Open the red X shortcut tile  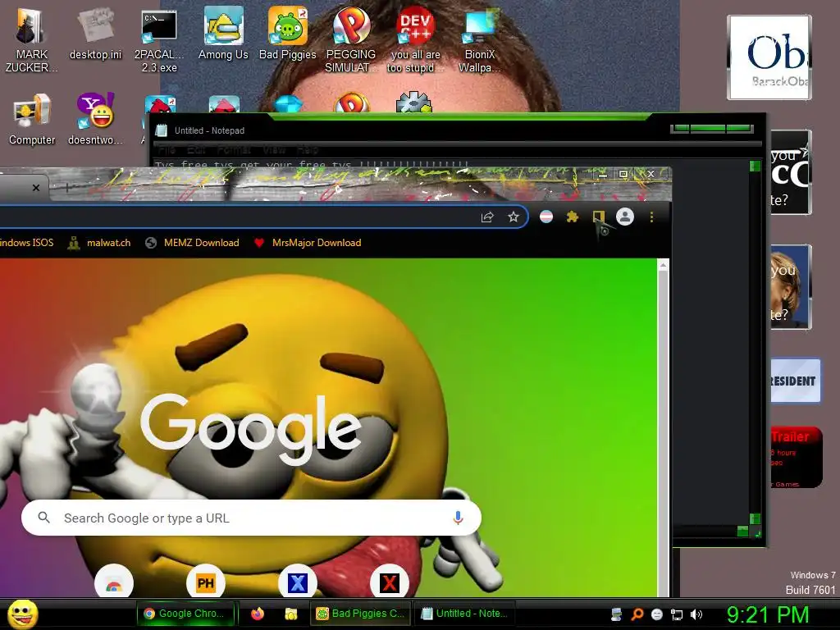coord(390,583)
